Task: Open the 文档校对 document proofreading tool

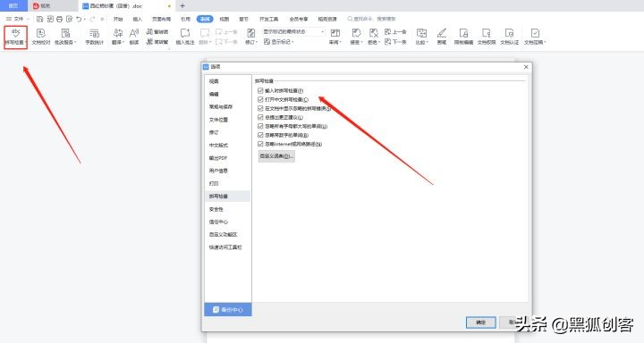Action: (x=40, y=37)
